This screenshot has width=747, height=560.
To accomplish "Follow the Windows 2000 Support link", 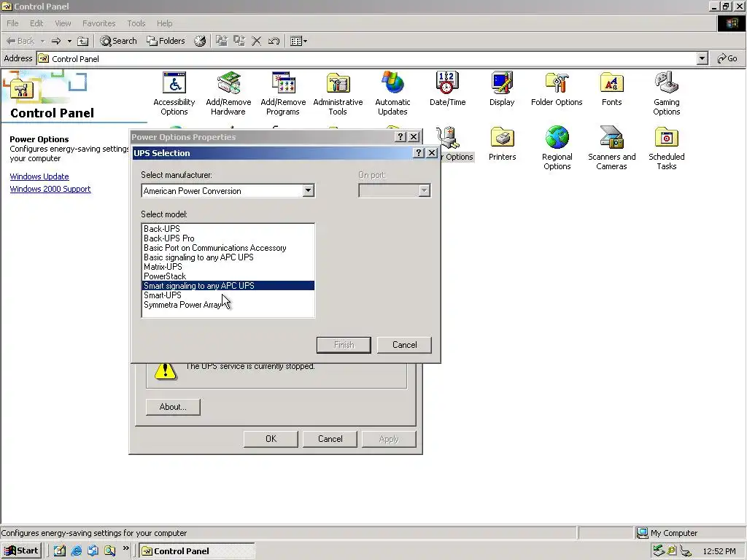I will point(50,189).
